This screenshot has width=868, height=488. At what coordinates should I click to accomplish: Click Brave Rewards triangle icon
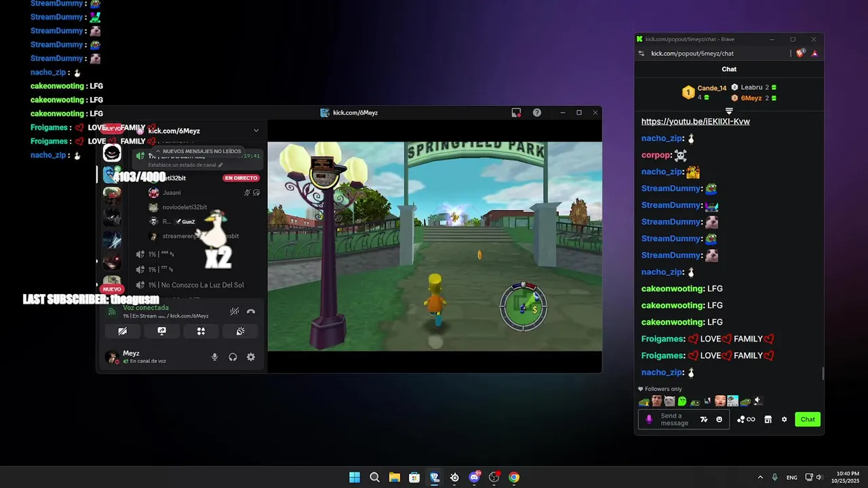click(x=814, y=54)
